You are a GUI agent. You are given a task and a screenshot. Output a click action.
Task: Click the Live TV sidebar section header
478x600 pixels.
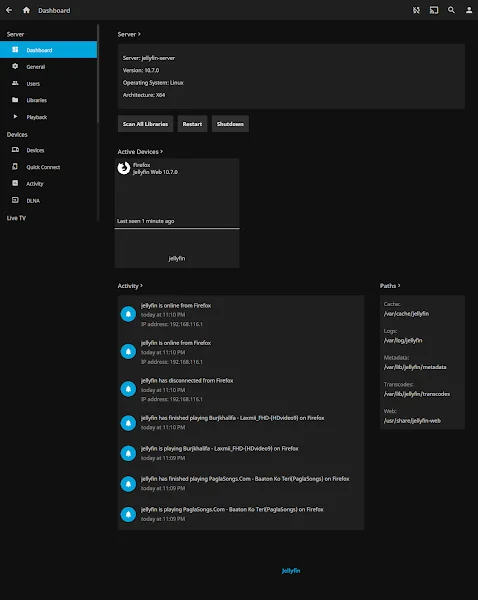coord(16,218)
